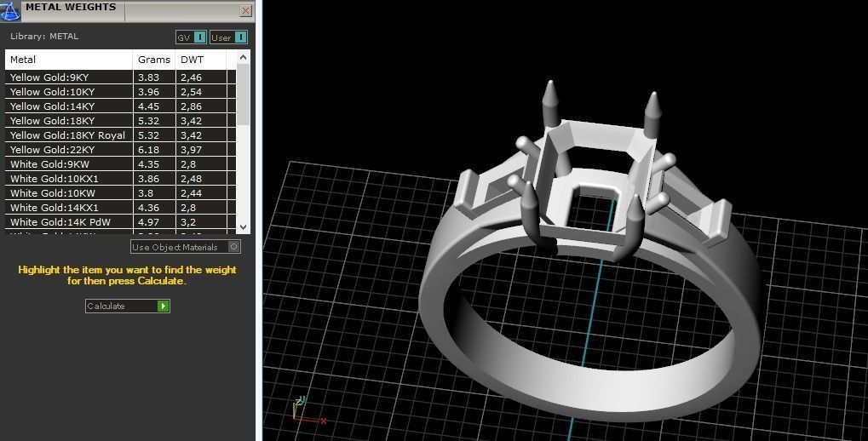Viewport: 868px width, 441px height.
Task: Enable the Use Object Materials option
Action: pyautogui.click(x=186, y=247)
